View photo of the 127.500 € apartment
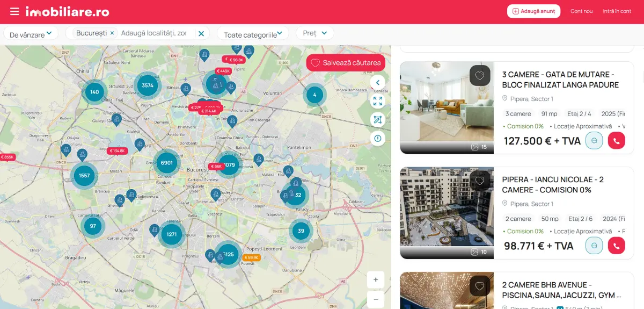Screen dimensions: 644x309 (447, 107)
